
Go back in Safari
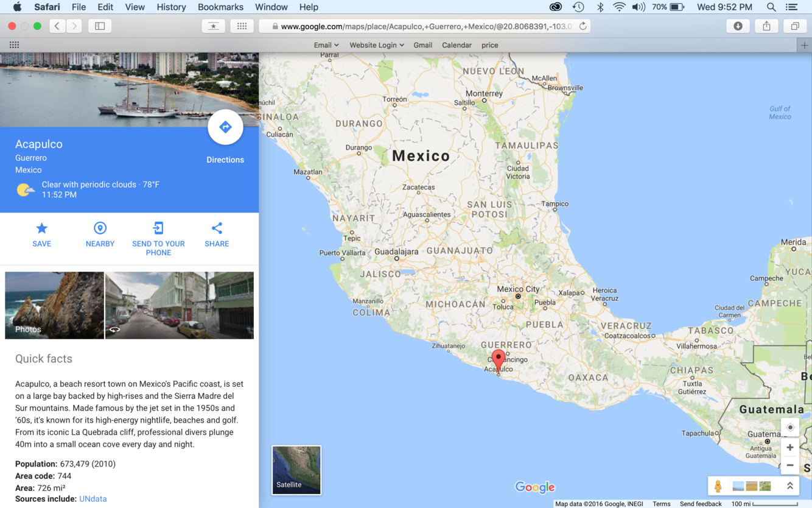[x=57, y=26]
